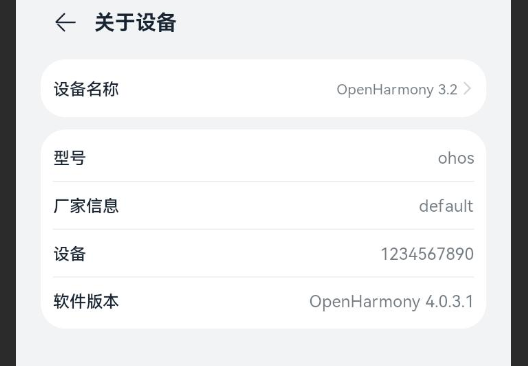Select the 软件版本 row label
This screenshot has width=528, height=366.
pos(86,301)
